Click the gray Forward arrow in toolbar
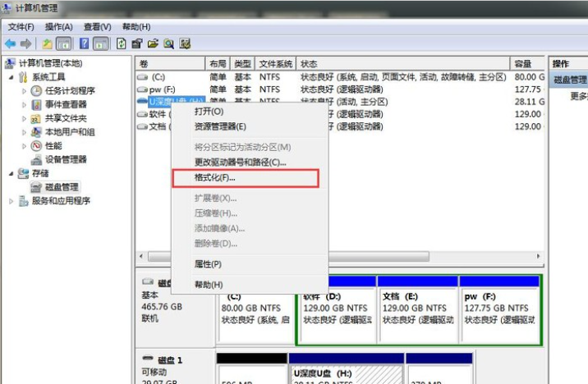 click(25, 43)
